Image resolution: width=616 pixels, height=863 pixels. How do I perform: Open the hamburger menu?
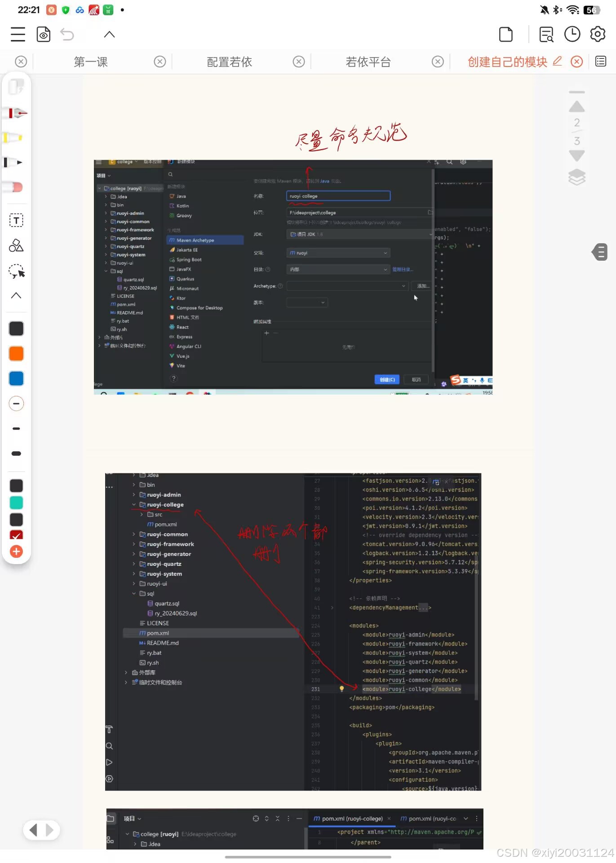(18, 35)
